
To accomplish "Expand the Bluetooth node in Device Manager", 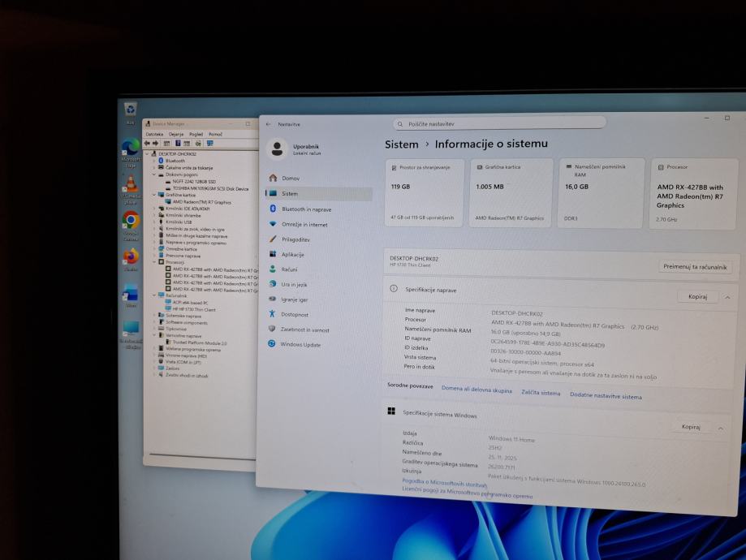I will point(154,161).
